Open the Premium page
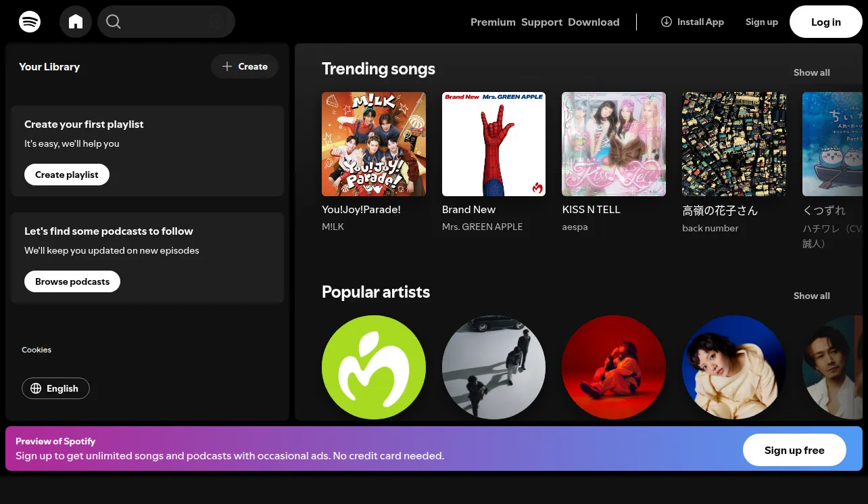Screen dimensions: 868x504 coord(493,22)
